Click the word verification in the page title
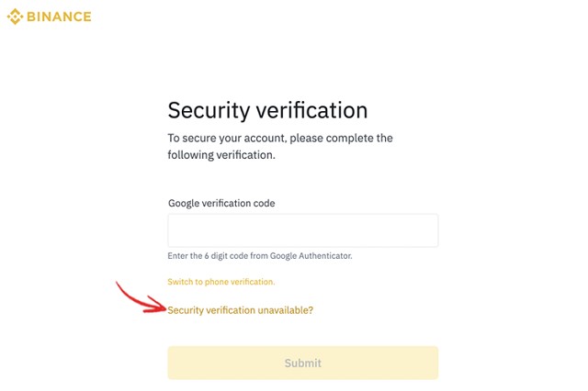 click(311, 110)
